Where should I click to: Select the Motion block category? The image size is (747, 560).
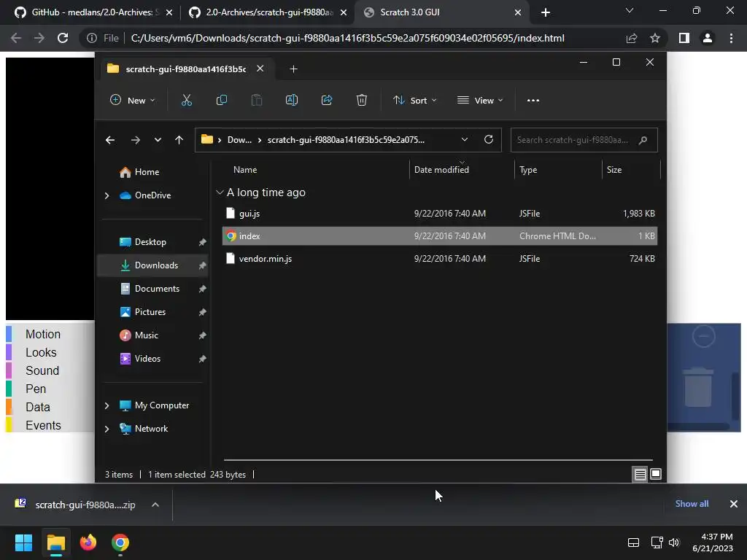(x=43, y=334)
